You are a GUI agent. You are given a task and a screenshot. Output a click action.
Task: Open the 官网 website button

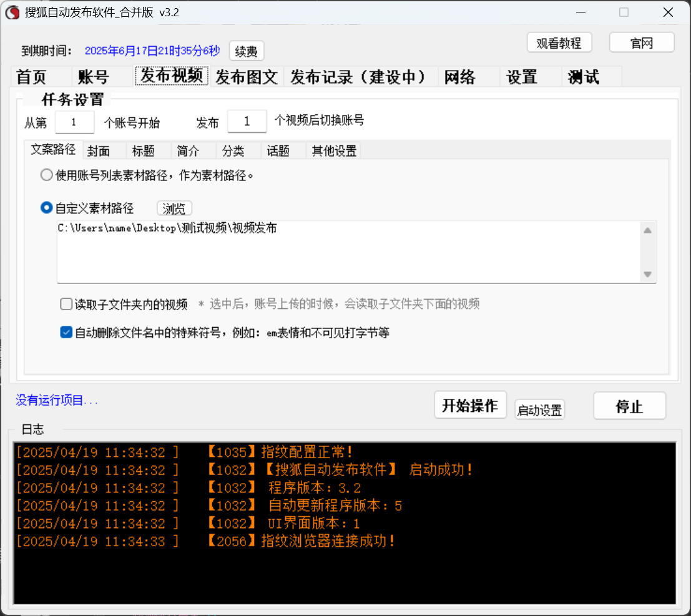click(x=642, y=42)
